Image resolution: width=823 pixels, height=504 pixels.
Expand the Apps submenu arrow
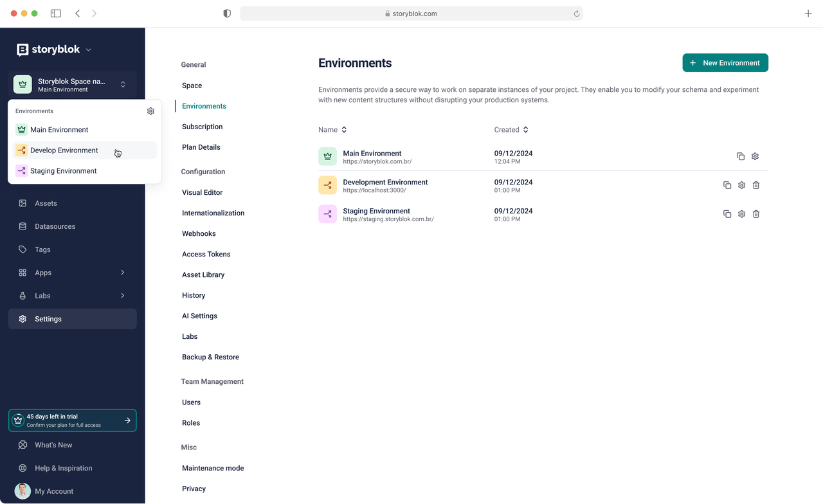pyautogui.click(x=122, y=273)
